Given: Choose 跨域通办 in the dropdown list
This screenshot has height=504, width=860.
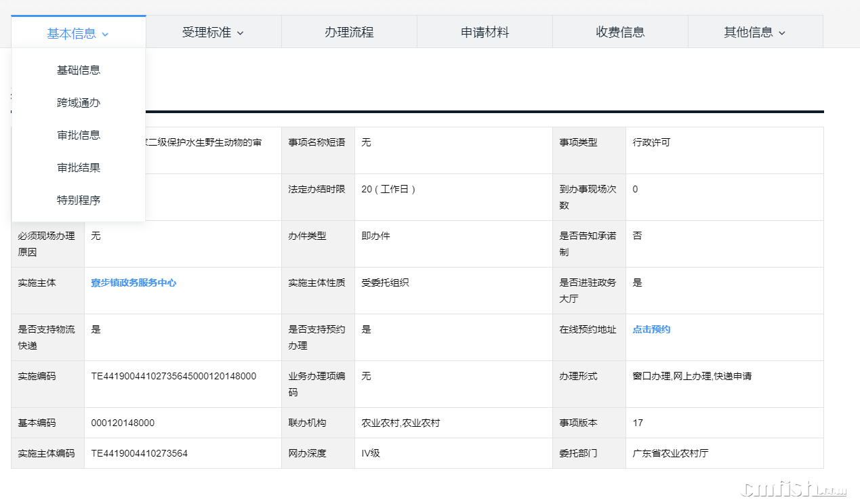Looking at the screenshot, I should (x=79, y=102).
